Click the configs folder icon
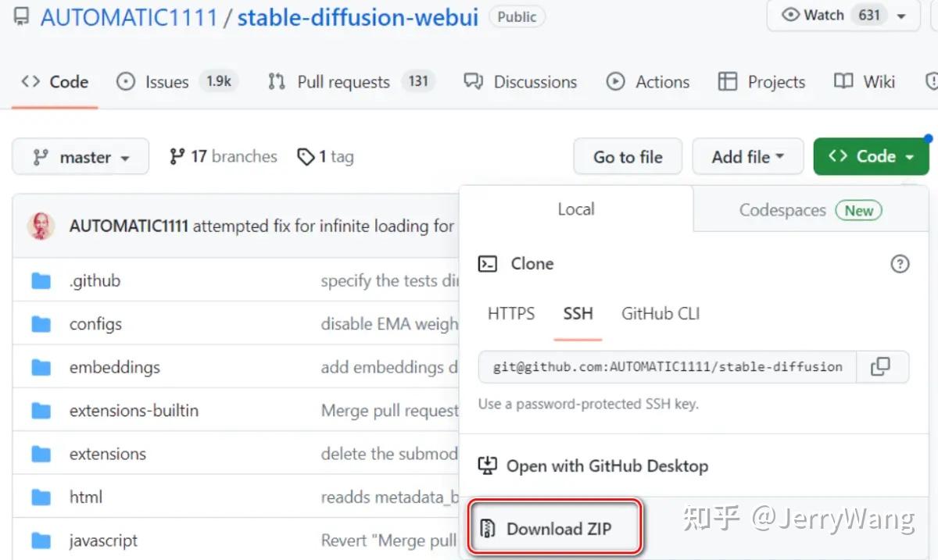This screenshot has height=560, width=938. click(x=41, y=324)
